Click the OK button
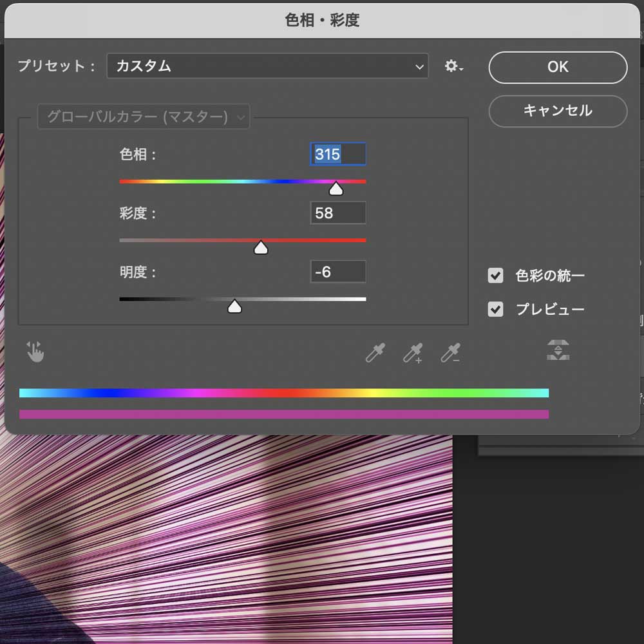 [557, 68]
